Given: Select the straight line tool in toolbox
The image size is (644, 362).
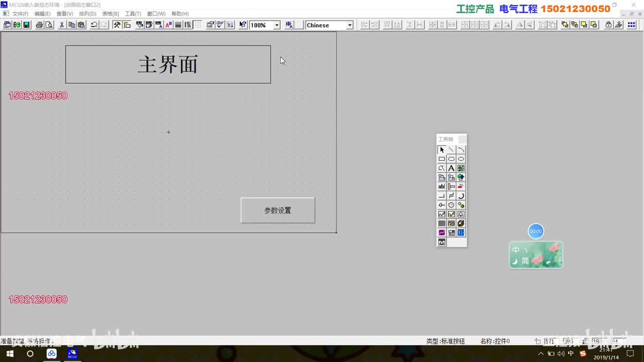Looking at the screenshot, I should [451, 150].
